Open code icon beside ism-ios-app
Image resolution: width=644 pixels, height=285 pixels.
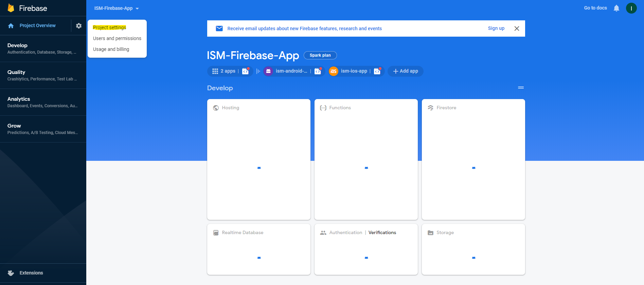[x=377, y=71]
